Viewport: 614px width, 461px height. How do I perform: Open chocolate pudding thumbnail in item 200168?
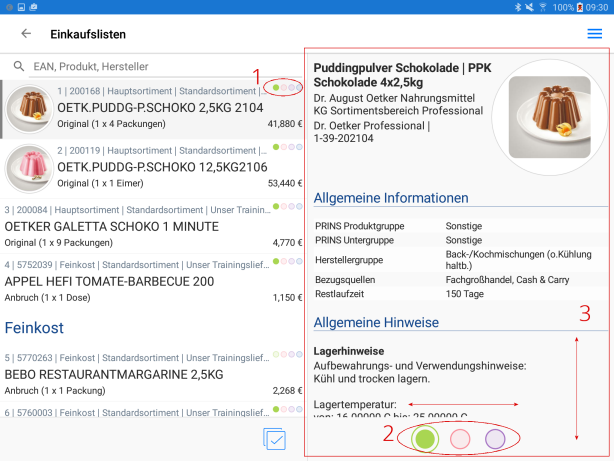pyautogui.click(x=29, y=109)
